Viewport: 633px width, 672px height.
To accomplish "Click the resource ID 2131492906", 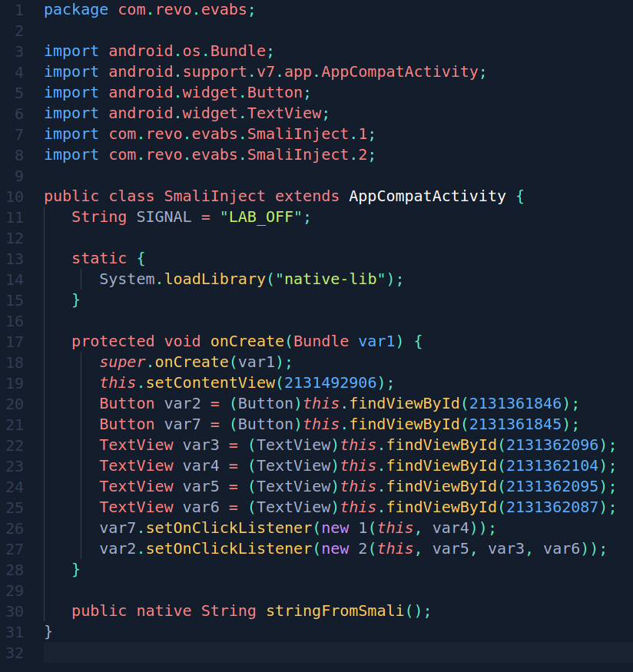I will [323, 382].
